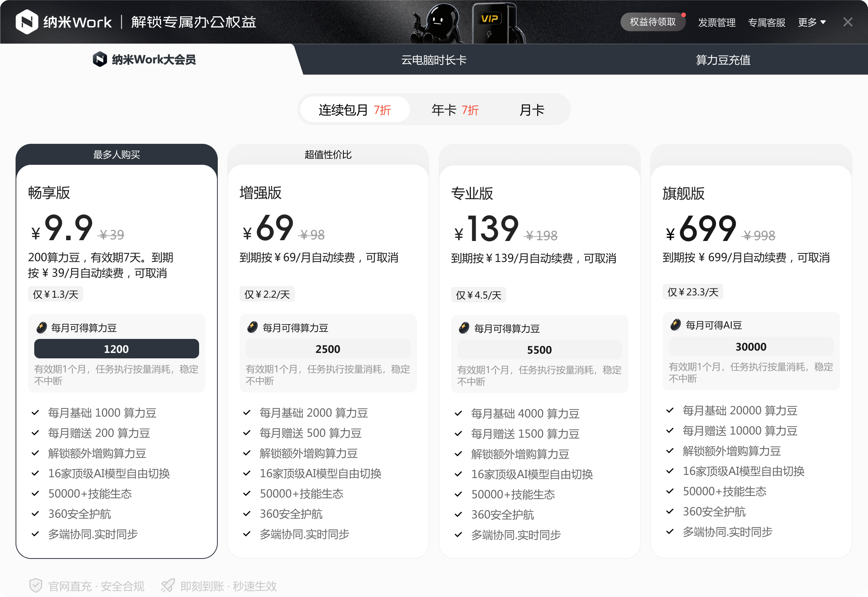The image size is (868, 597).
Task: Select the 年卡 billing option
Action: click(455, 110)
